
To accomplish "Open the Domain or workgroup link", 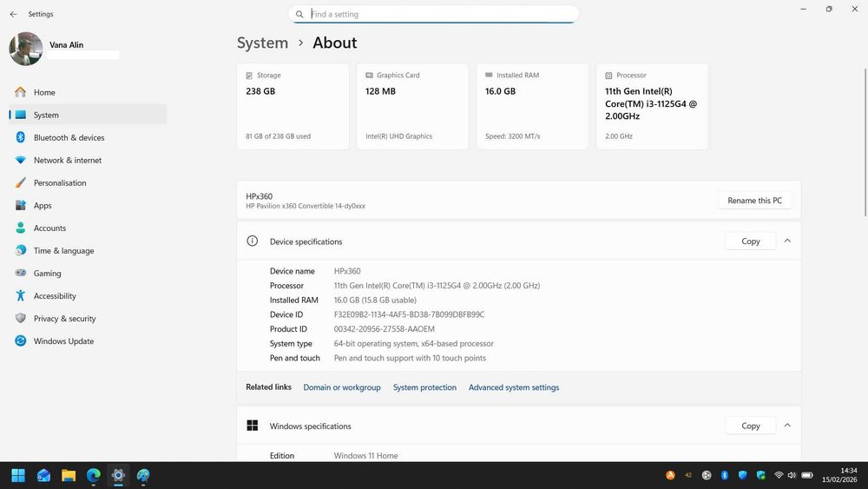I will [341, 387].
